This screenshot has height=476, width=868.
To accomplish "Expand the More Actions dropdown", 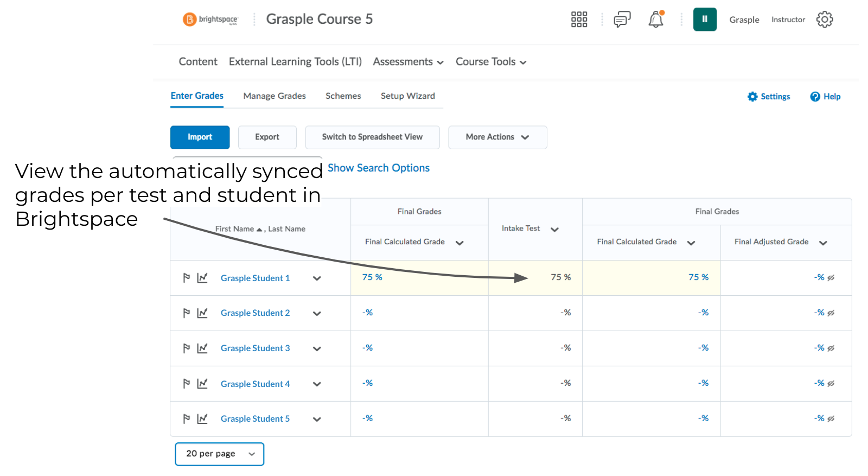I will (497, 137).
